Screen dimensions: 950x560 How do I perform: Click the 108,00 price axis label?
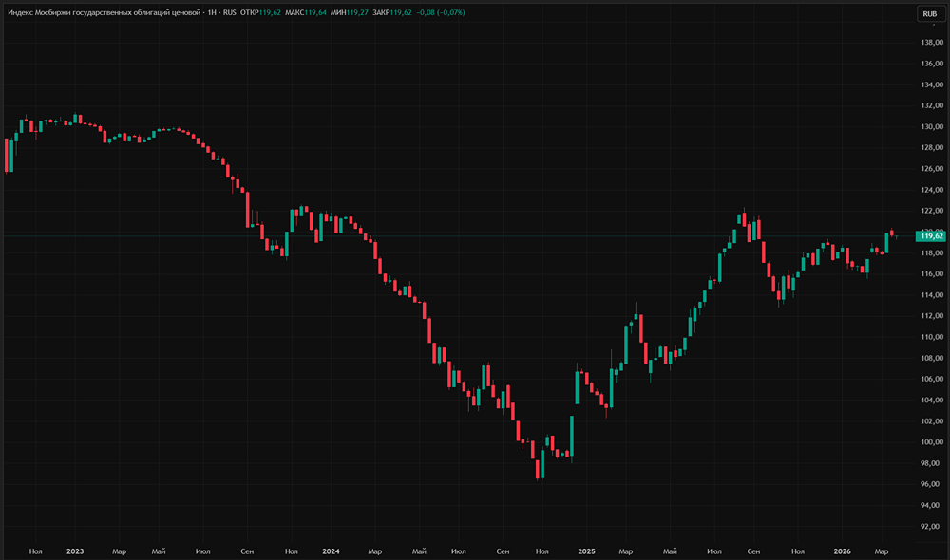pyautogui.click(x=932, y=358)
